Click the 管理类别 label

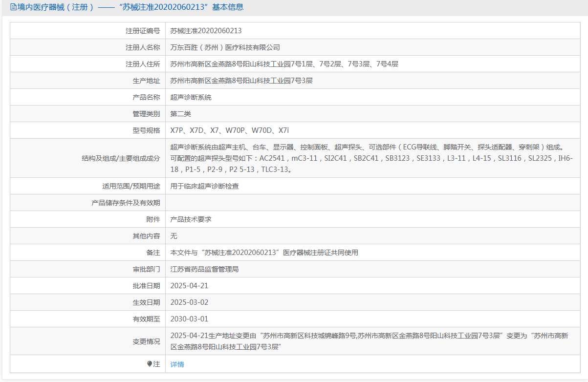coord(146,114)
